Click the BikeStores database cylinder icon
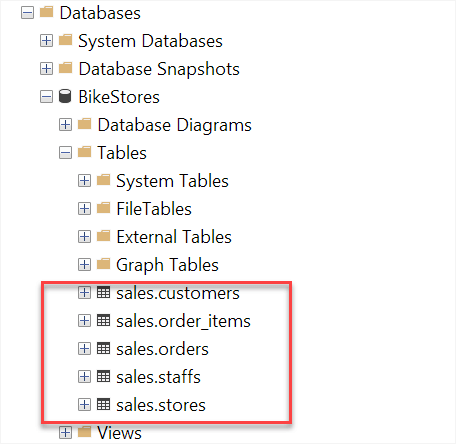Screen dimensions: 456x444 [x=65, y=96]
